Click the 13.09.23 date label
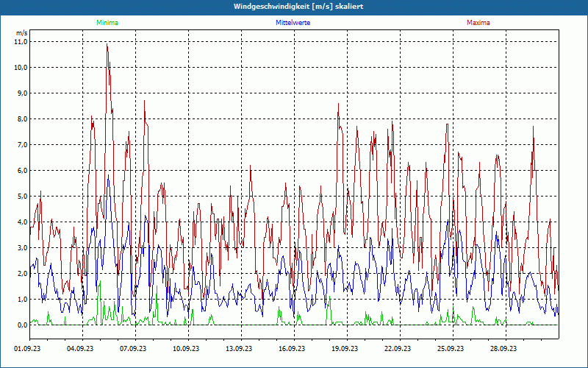This screenshot has width=588, height=368. (239, 348)
